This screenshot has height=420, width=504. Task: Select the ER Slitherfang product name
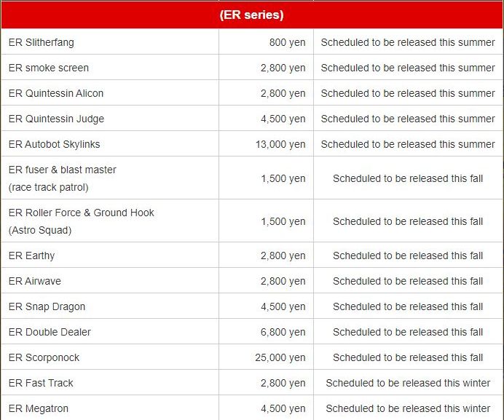point(41,42)
